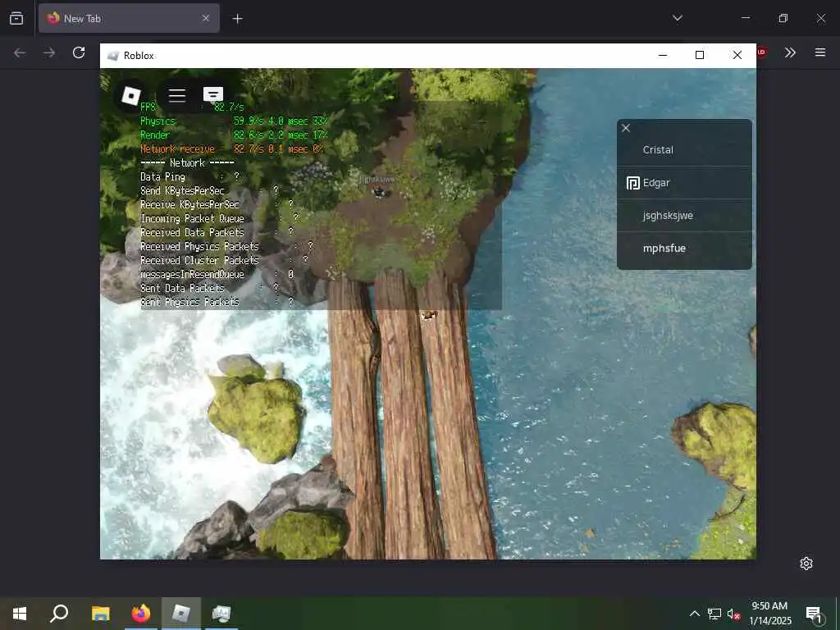Image resolution: width=840 pixels, height=630 pixels.
Task: Close the player list panel
Action: coord(626,128)
